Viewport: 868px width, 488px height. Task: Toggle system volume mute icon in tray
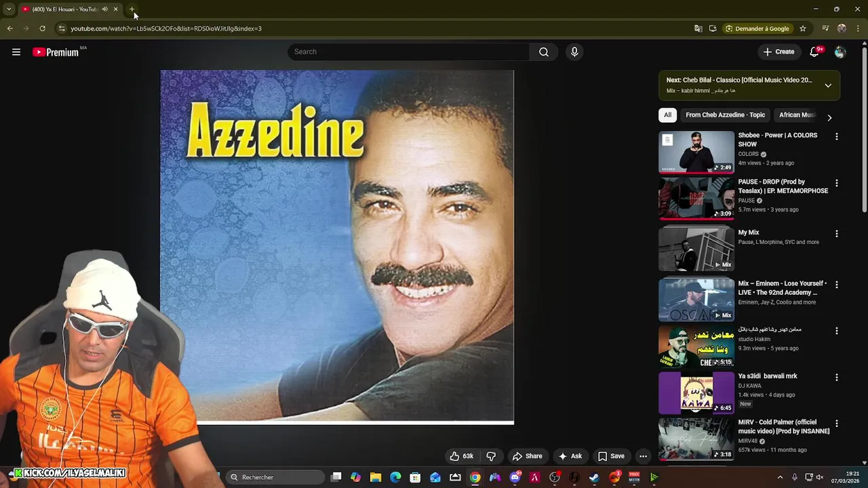820,477
